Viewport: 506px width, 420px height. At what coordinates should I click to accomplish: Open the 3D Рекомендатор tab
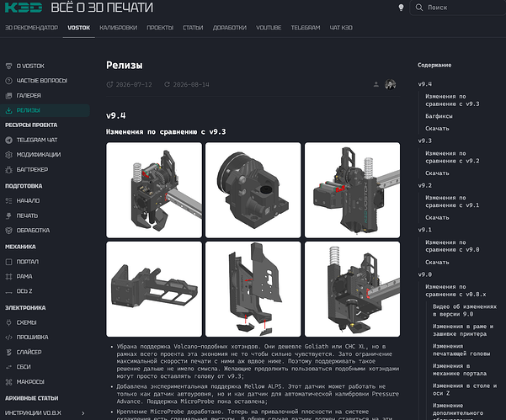[x=32, y=28]
